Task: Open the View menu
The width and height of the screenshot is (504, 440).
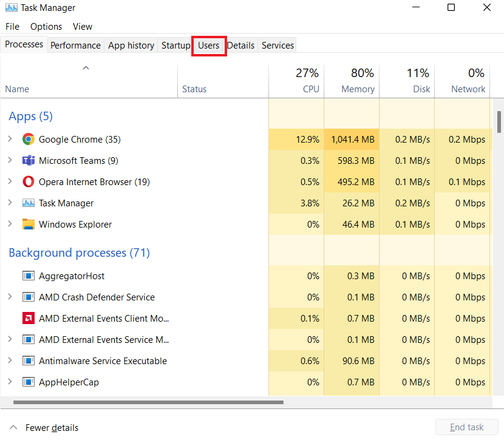Action: coord(83,26)
